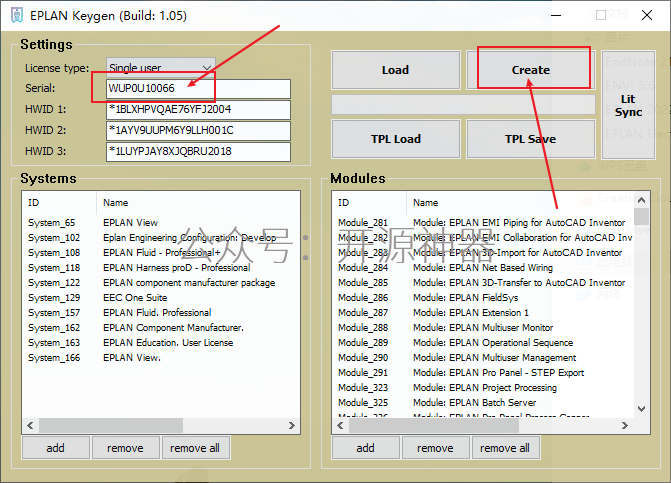The height and width of the screenshot is (483, 671).
Task: Click the EPLAN Keygen app icon in title bar
Action: pos(17,15)
